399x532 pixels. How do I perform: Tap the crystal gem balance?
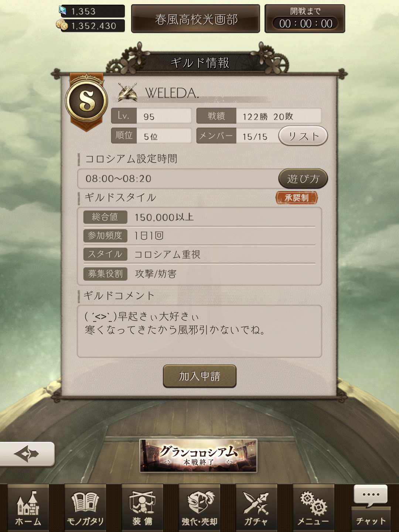92,11
